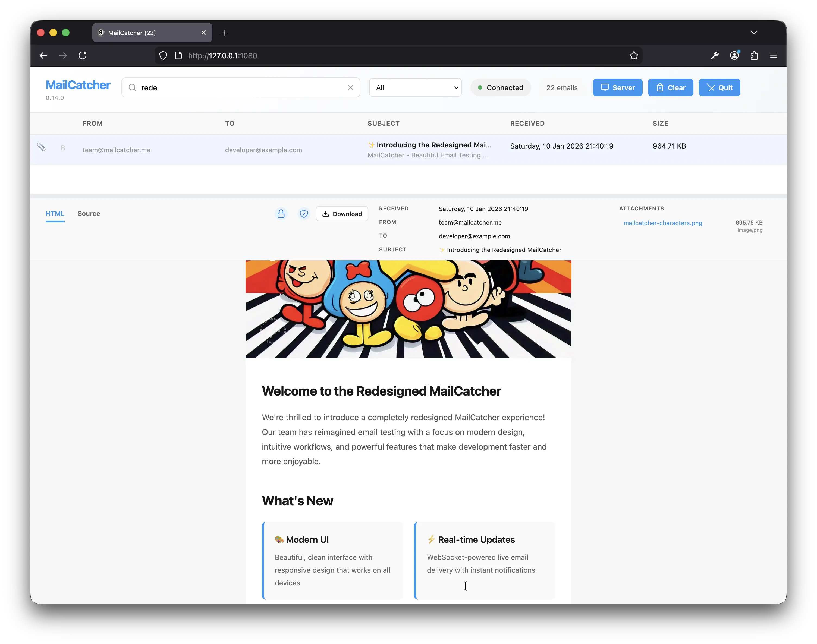This screenshot has width=817, height=644.
Task: Open the All filter dropdown
Action: (x=415, y=87)
